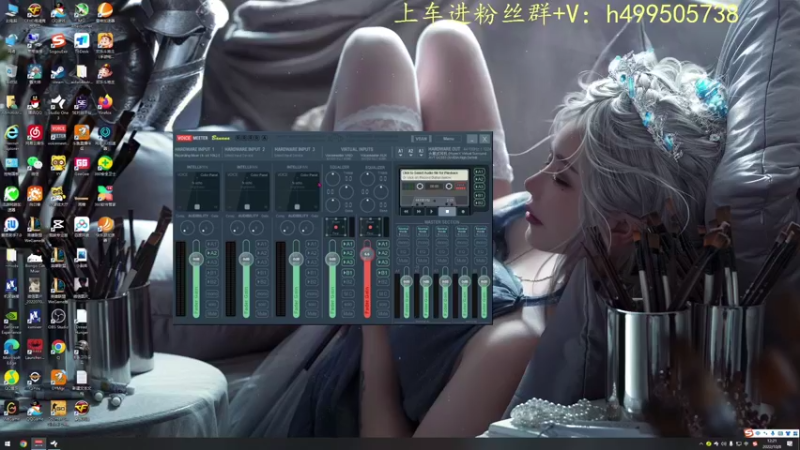This screenshot has height=450, width=800.
Task: Open the Voicemeeter Menu button
Action: 448,139
